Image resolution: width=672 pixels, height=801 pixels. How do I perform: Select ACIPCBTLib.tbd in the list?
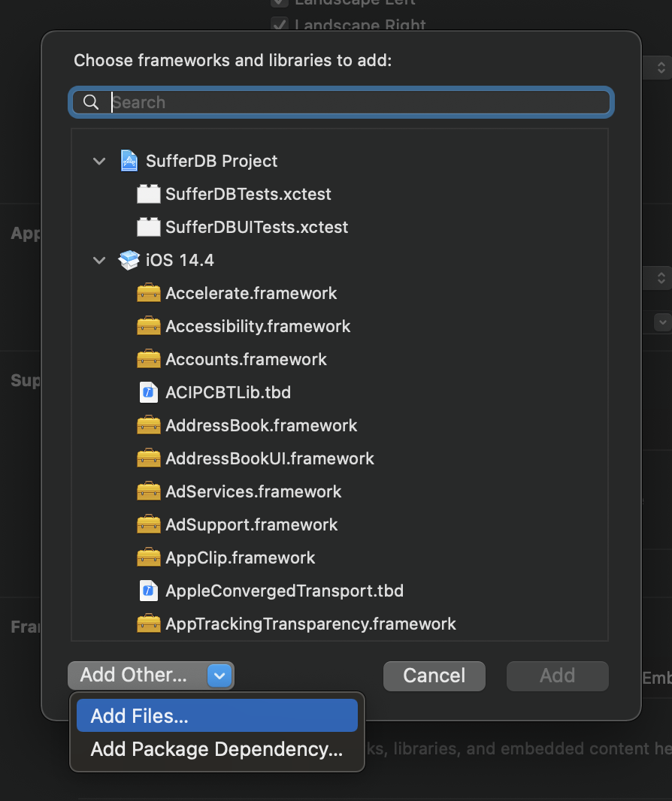coord(340,392)
